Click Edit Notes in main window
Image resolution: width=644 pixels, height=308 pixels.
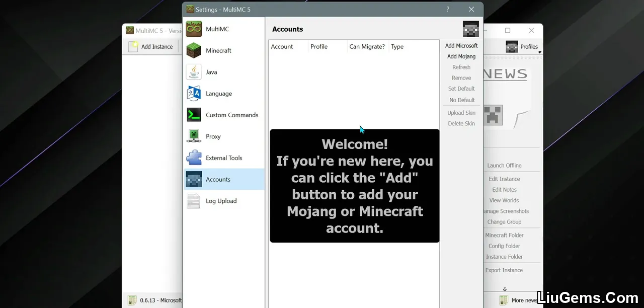pyautogui.click(x=504, y=190)
